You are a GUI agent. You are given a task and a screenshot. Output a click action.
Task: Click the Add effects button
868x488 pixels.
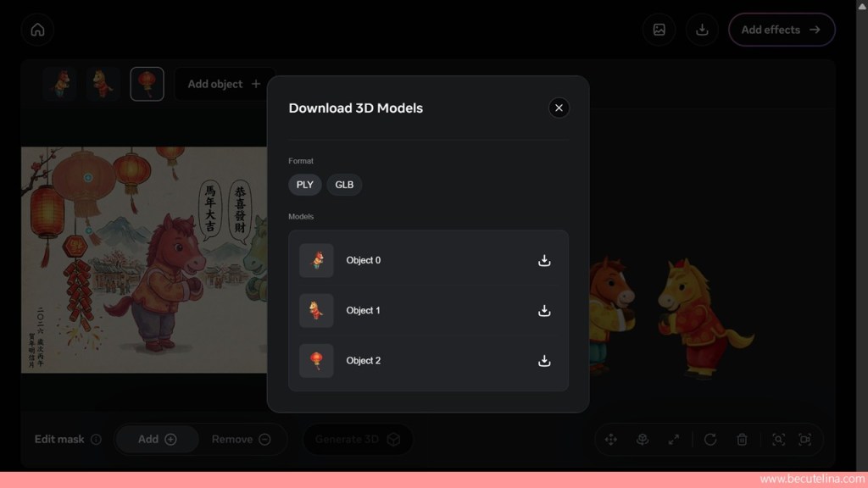(781, 30)
